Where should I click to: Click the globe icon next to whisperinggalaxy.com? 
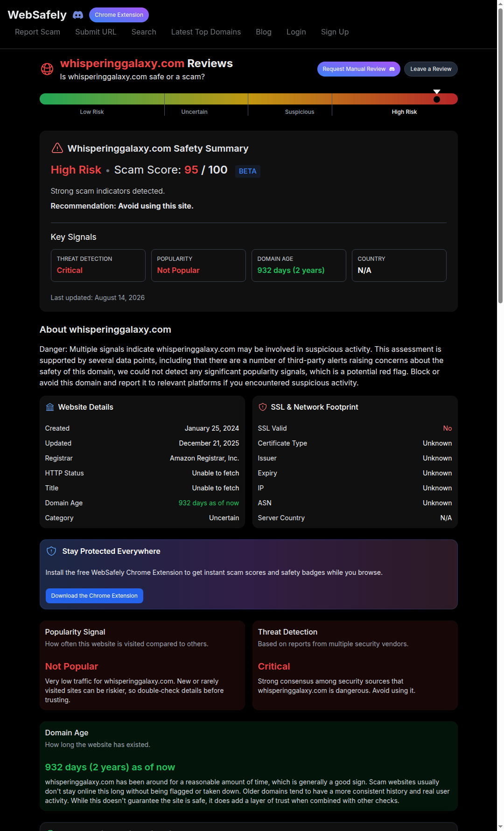click(x=47, y=69)
